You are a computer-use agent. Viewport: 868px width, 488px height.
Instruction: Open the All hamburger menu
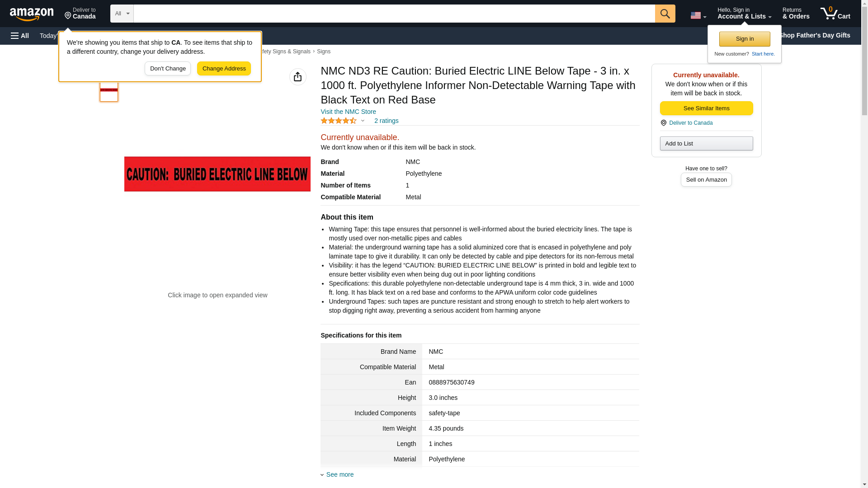point(20,36)
